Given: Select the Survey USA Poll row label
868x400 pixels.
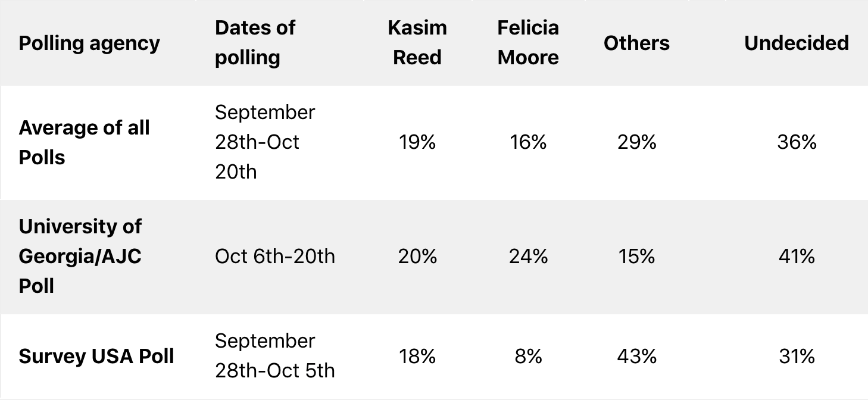Looking at the screenshot, I should click(96, 357).
